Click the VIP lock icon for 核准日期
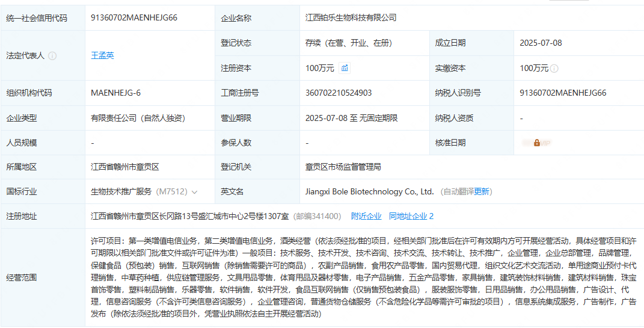Viewport: 644px width, 328px height. click(537, 143)
